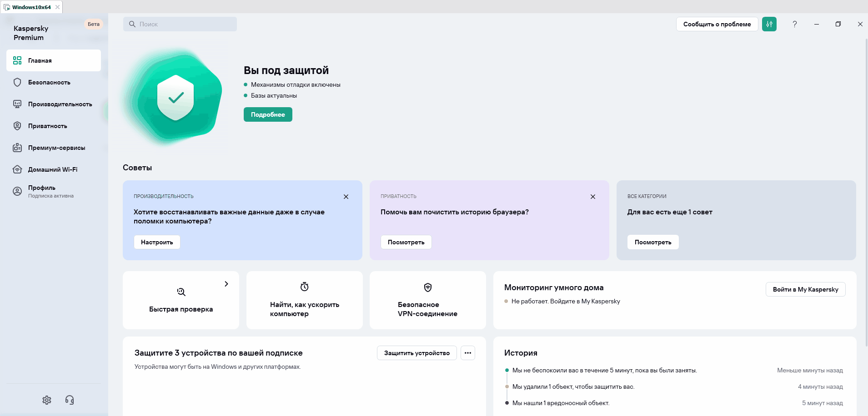
Task: Click Настроить on backup tip
Action: point(157,242)
